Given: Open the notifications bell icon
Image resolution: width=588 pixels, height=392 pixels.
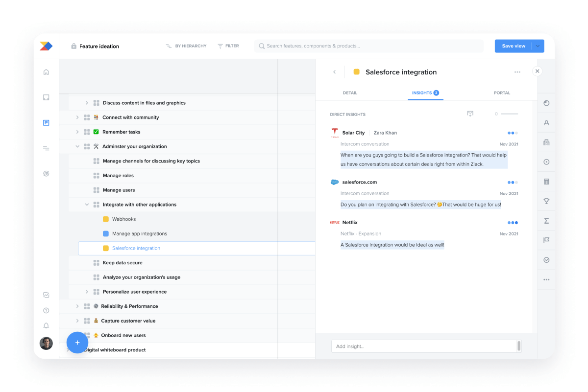Looking at the screenshot, I should (x=46, y=325).
